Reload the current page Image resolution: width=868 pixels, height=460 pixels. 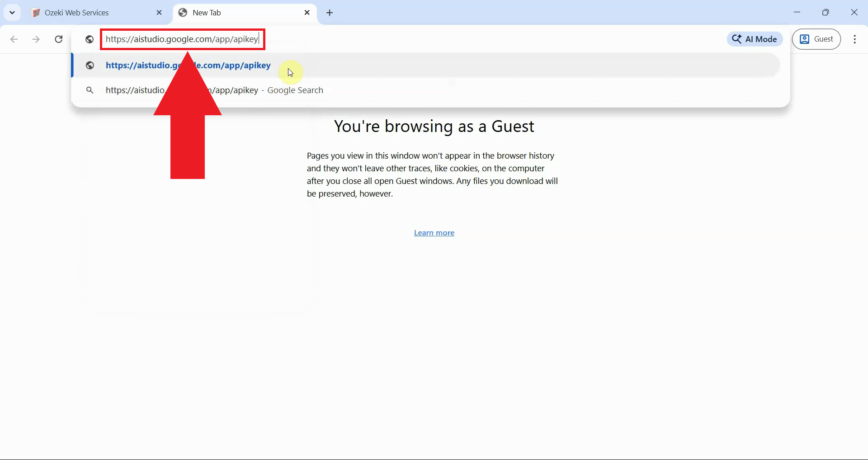coord(58,39)
